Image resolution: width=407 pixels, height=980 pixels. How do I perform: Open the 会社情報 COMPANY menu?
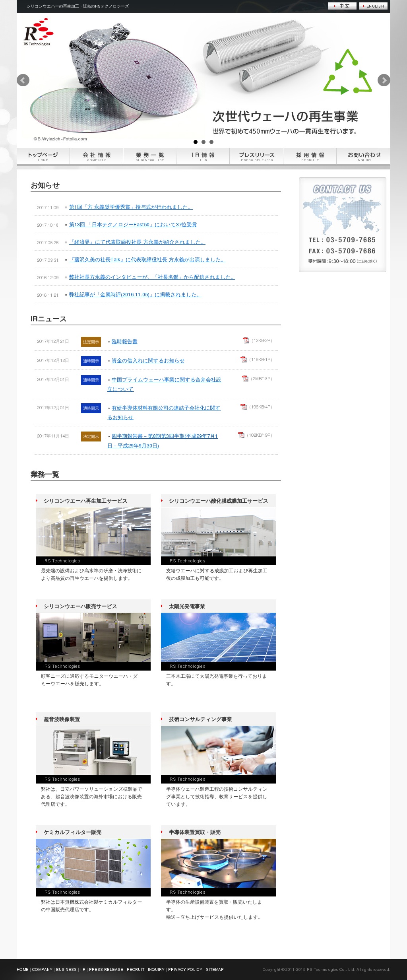coord(97,156)
